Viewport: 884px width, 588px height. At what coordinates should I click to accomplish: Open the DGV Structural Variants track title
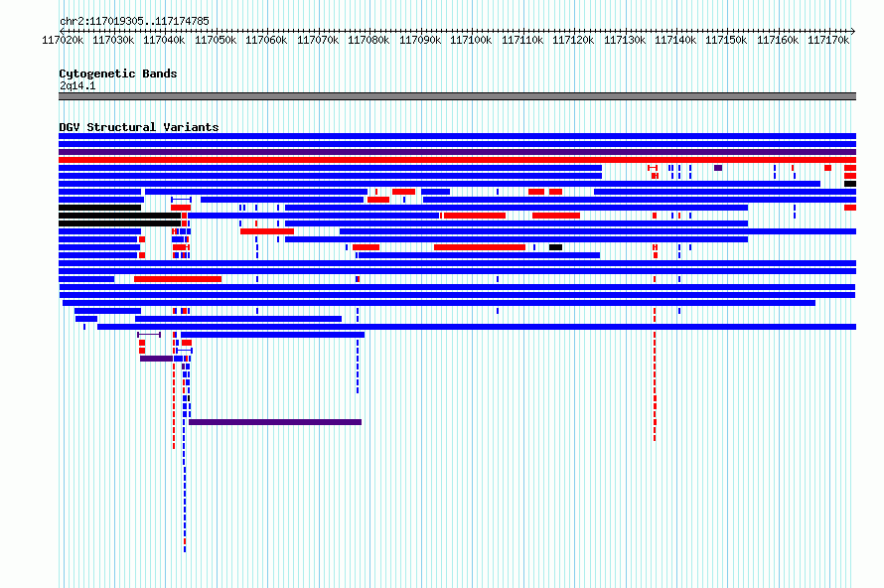[x=139, y=127]
